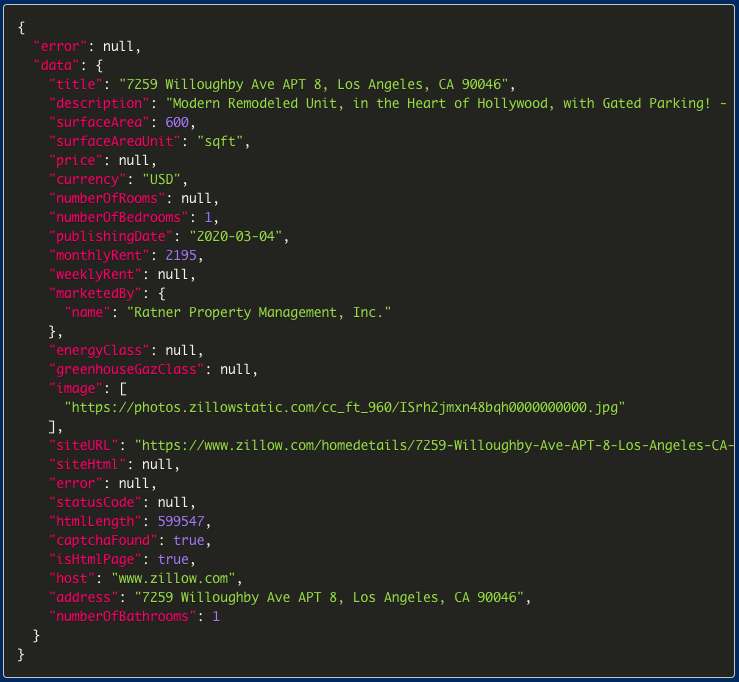Select the htmlLength value 599547
This screenshot has height=682, width=739.
[x=181, y=522]
